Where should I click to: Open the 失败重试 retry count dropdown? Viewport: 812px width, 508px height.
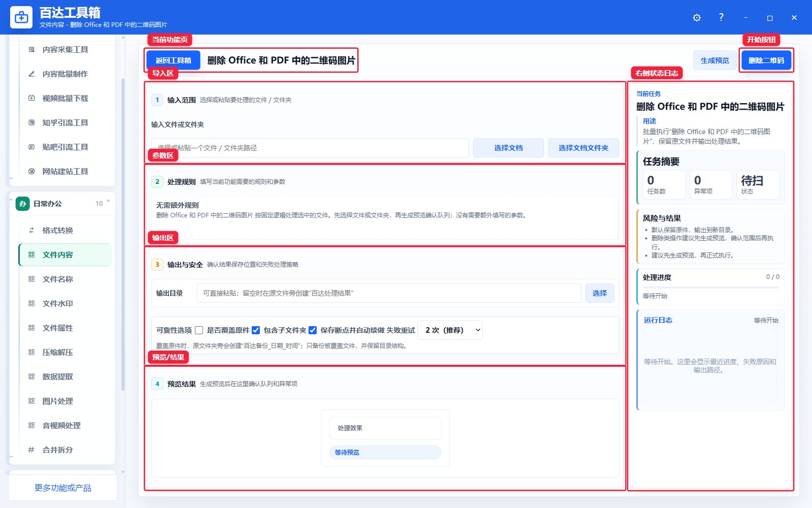tap(450, 330)
